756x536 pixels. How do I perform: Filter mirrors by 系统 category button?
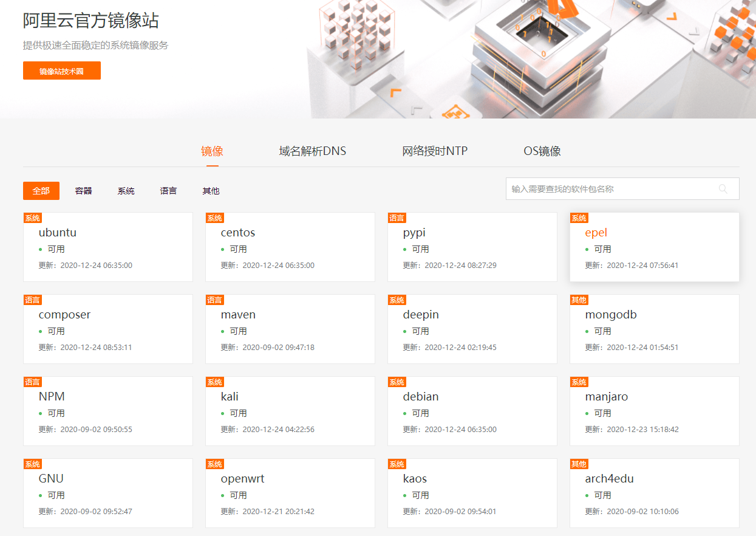click(126, 191)
